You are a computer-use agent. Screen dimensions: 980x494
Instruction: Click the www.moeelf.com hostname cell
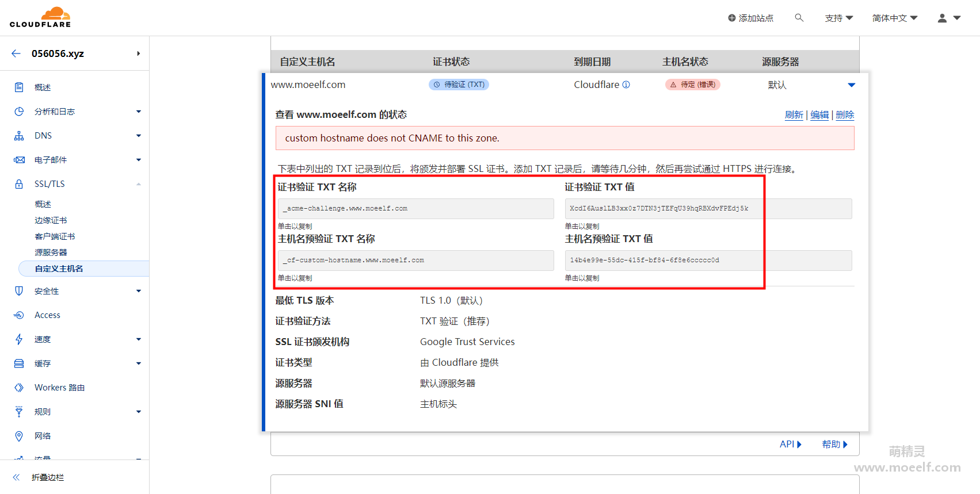308,85
